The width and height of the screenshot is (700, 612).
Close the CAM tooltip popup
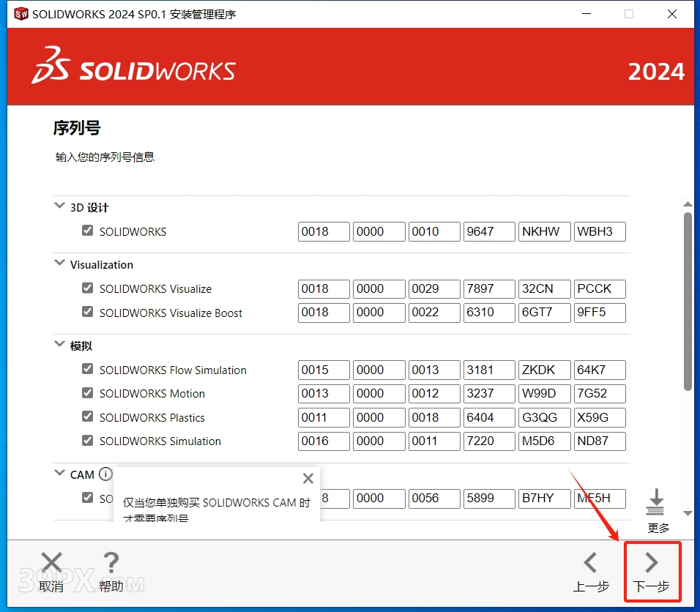308,479
